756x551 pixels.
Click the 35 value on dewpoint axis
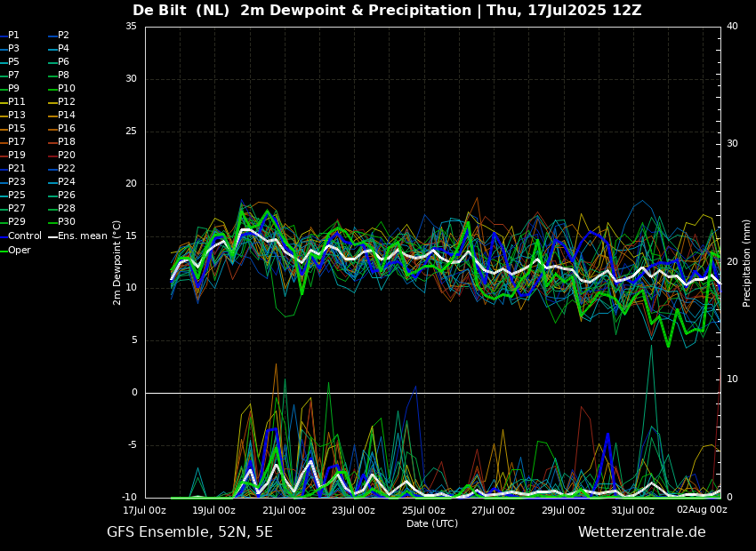click(131, 27)
